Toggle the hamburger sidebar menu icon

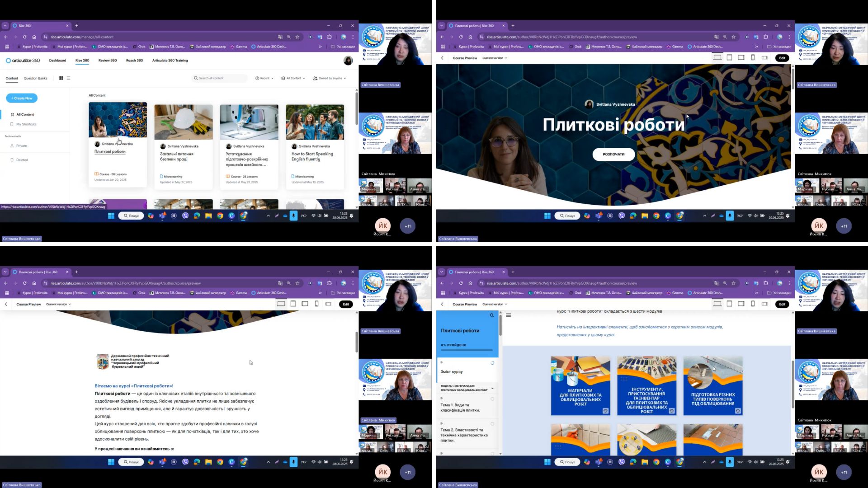(x=509, y=315)
